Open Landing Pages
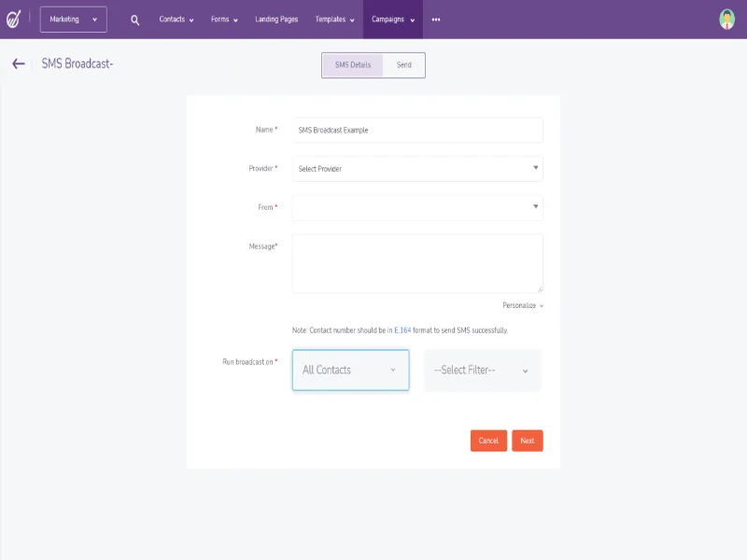The width and height of the screenshot is (747, 560). point(276,20)
